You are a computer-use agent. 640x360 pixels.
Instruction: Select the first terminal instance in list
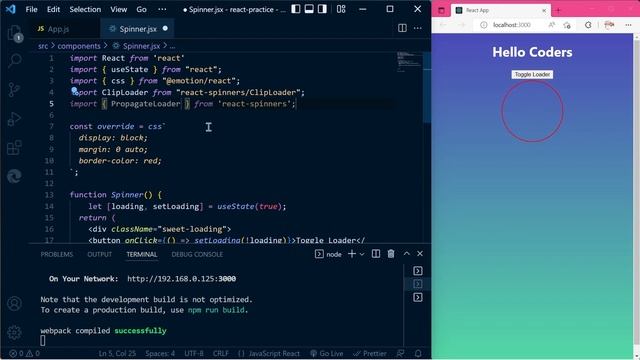click(x=418, y=271)
